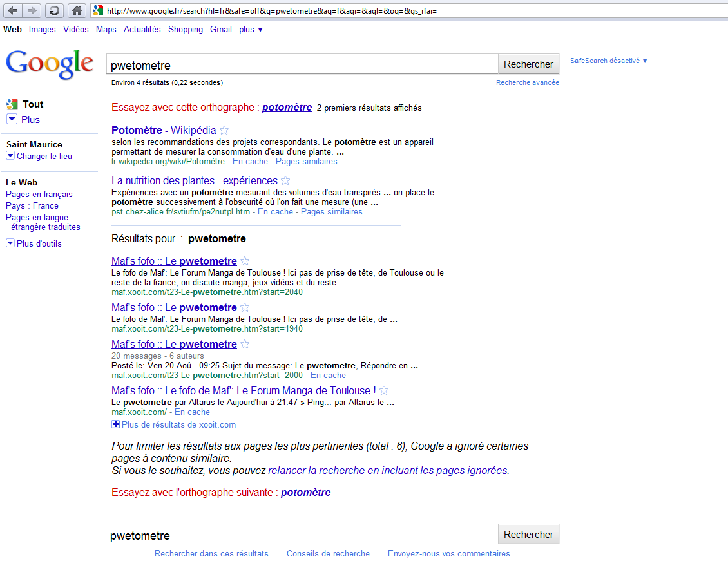The image size is (728, 561).
Task: Open Conseils de recherche
Action: pos(329,553)
